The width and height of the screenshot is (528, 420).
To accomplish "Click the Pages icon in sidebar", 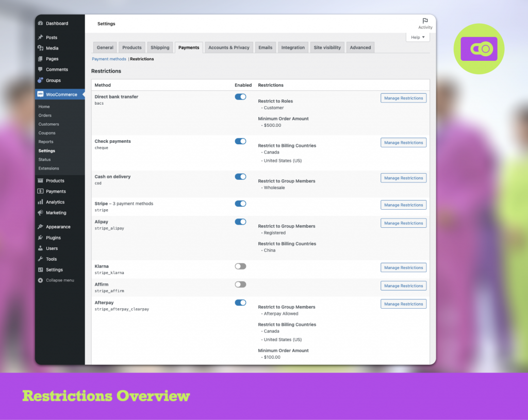I will click(x=40, y=59).
